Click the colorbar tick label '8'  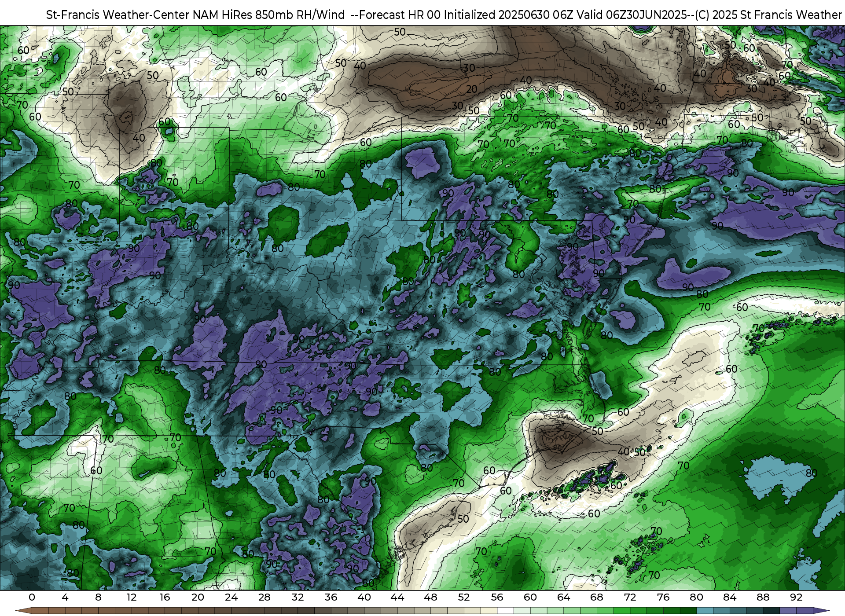click(x=98, y=597)
